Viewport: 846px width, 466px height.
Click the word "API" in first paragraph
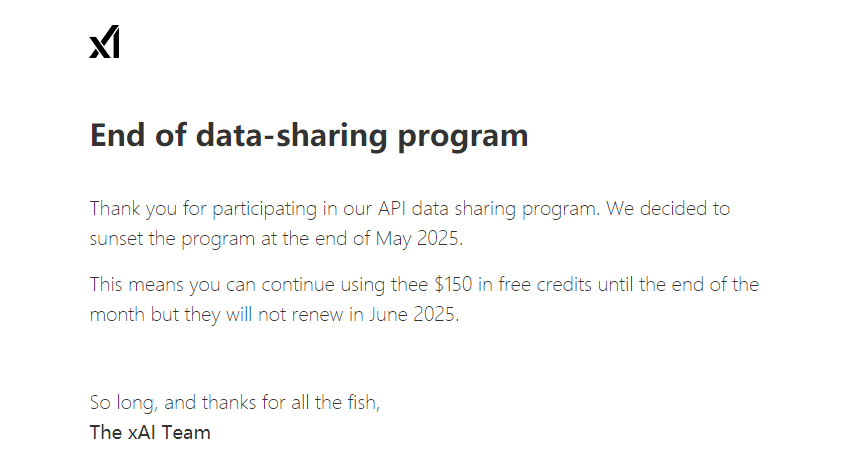[x=391, y=208]
